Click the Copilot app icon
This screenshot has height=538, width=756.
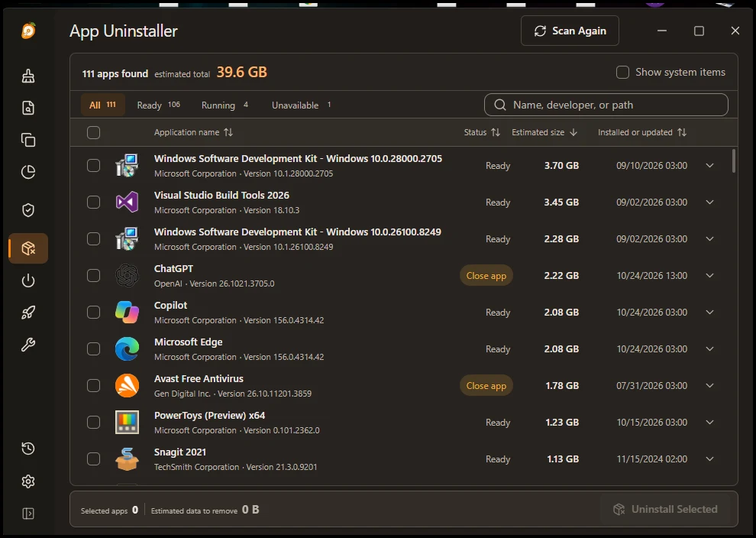tap(127, 313)
